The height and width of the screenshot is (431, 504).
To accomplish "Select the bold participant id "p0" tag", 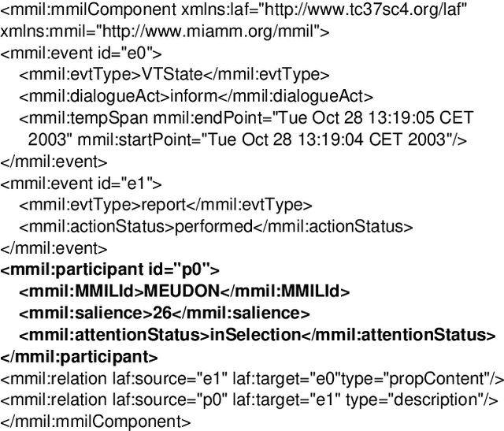I will (110, 269).
